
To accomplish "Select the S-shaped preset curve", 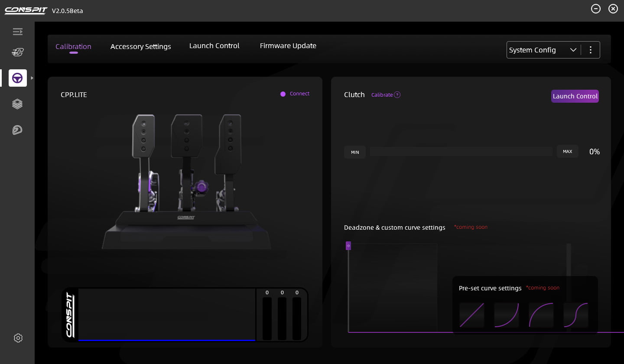I will (x=575, y=315).
